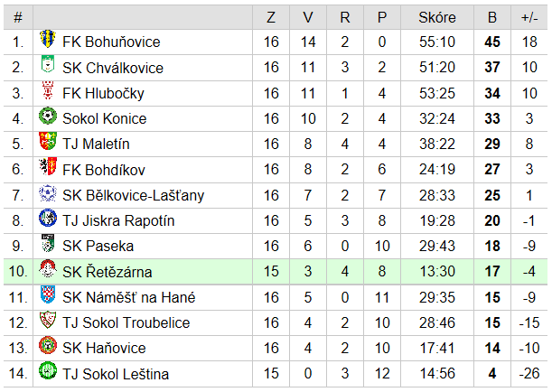Click the TJ Jiskra Rapotín round logo

(x=48, y=218)
